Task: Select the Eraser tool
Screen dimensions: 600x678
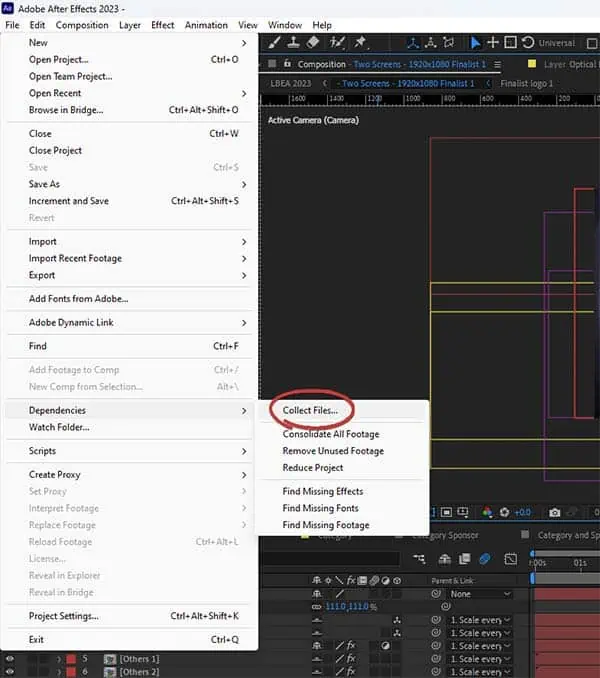Action: point(313,42)
